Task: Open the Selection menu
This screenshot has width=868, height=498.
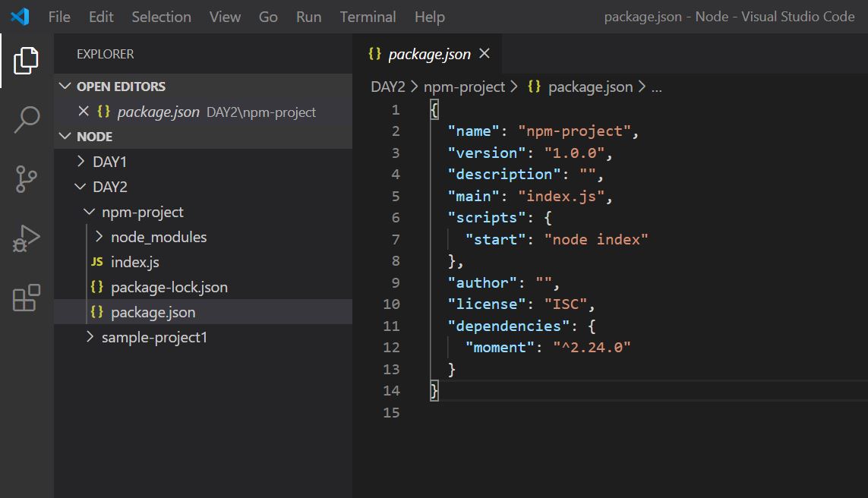Action: 162,17
